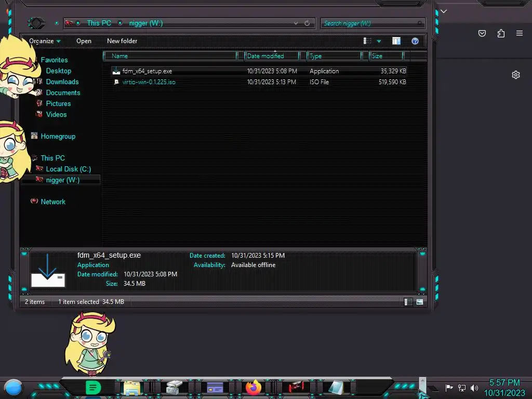
Task: Open the green notes app on the taskbar
Action: coord(94,388)
